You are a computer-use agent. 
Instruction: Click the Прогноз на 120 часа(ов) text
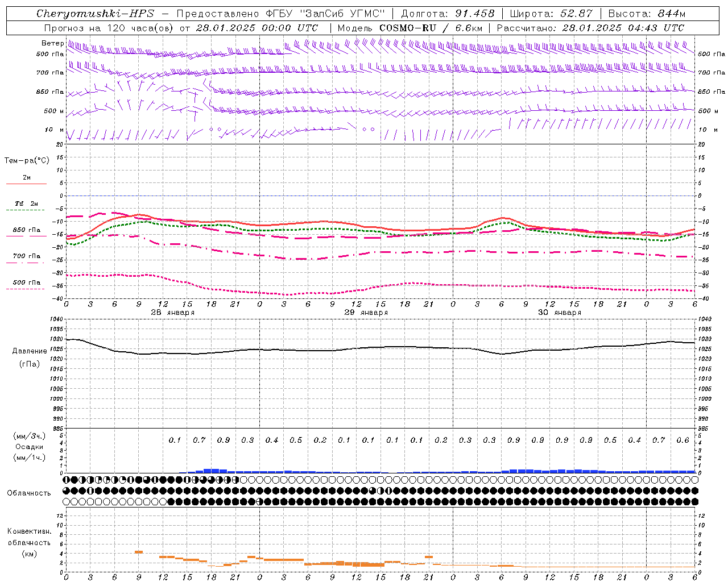[109, 28]
